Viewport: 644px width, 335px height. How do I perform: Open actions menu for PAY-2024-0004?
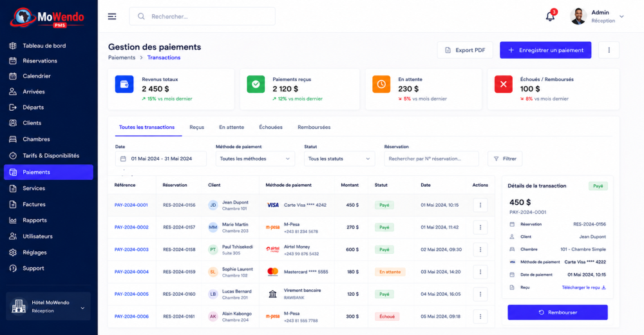(x=480, y=272)
